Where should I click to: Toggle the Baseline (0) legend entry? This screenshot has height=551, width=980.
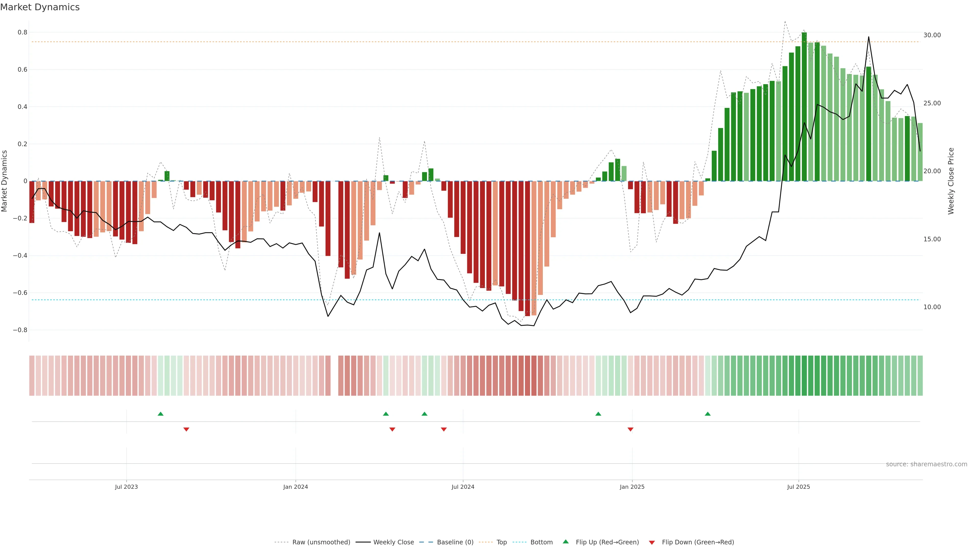click(455, 542)
